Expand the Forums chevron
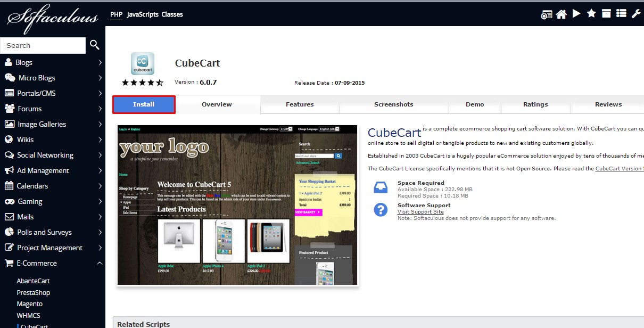Image resolution: width=644 pixels, height=328 pixels. (x=100, y=109)
